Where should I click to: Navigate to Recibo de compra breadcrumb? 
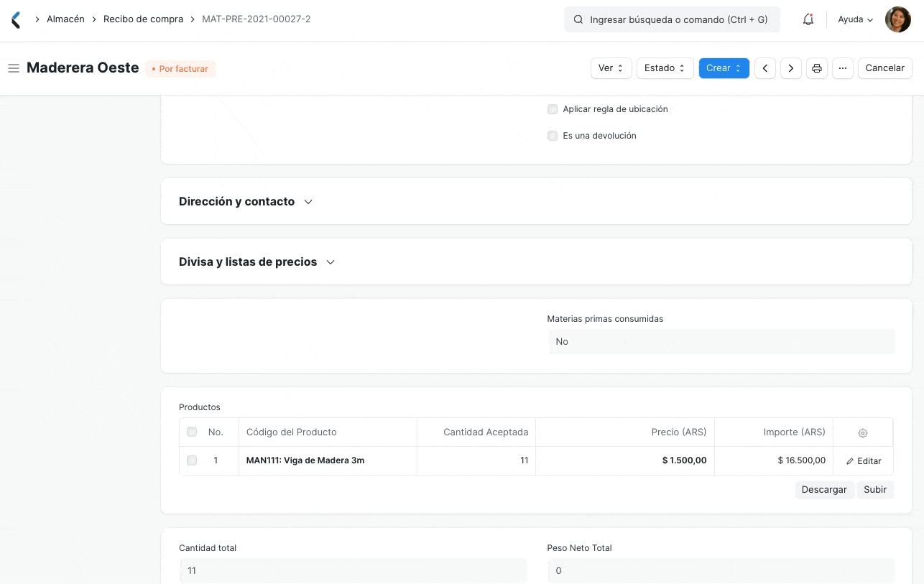pos(143,19)
